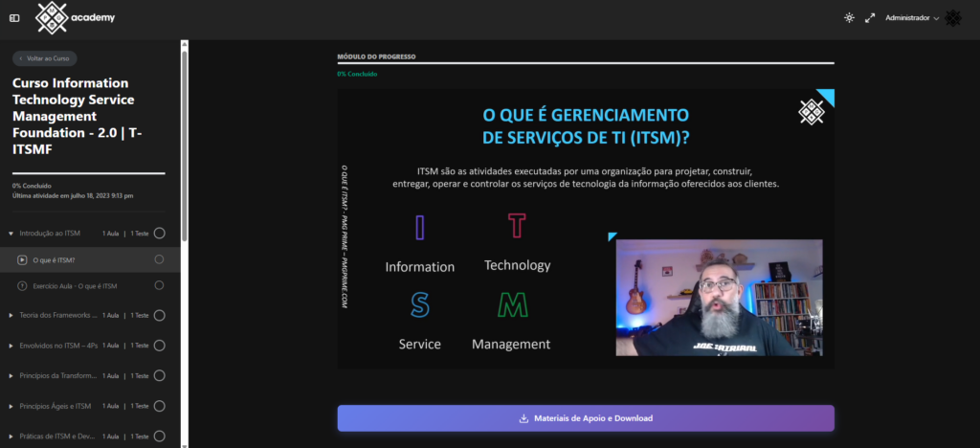Enter fullscreen with the expand arrows icon

[x=870, y=17]
